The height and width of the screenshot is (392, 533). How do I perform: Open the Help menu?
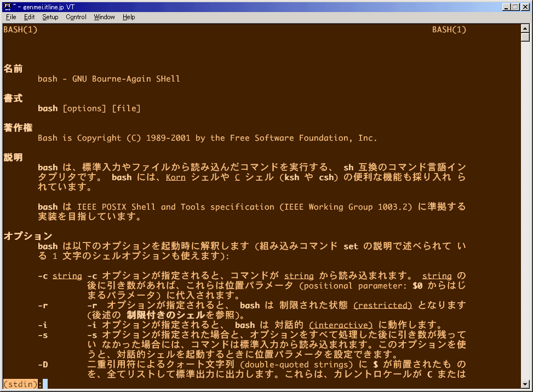coord(129,17)
